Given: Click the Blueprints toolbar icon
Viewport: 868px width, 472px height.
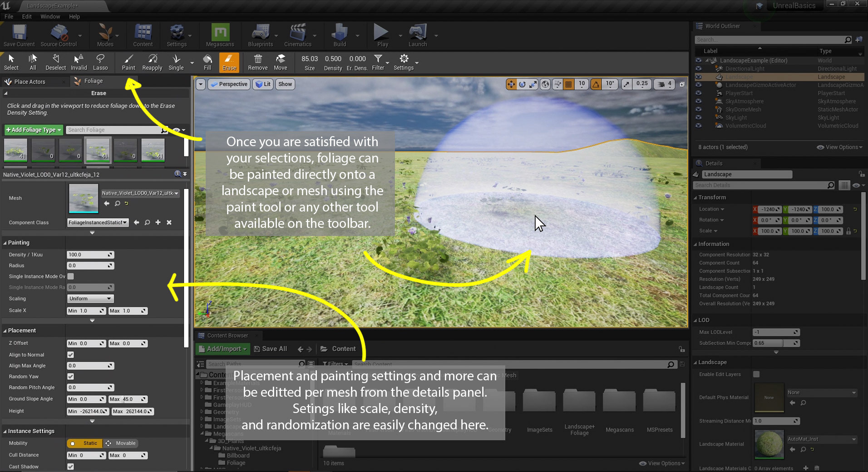Looking at the screenshot, I should (261, 35).
